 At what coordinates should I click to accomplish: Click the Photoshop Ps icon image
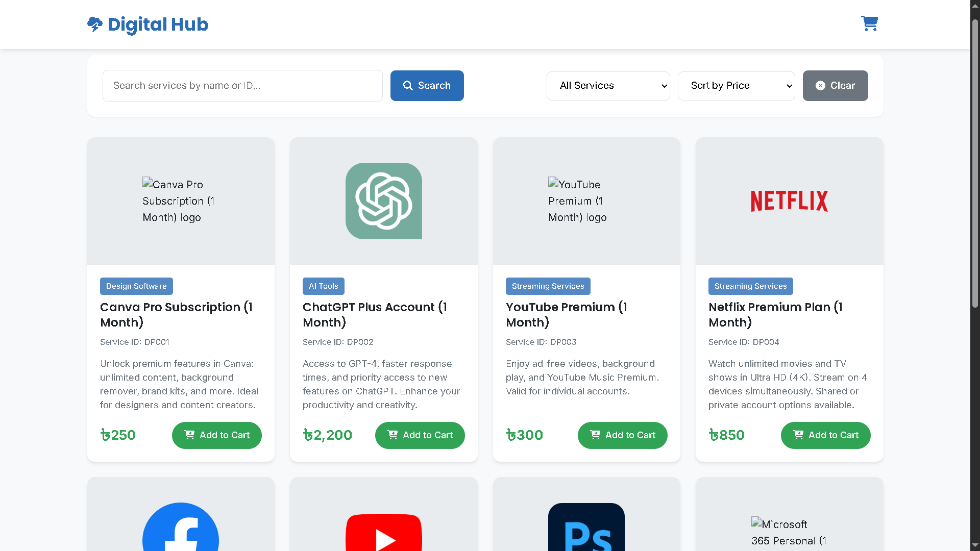tap(586, 531)
